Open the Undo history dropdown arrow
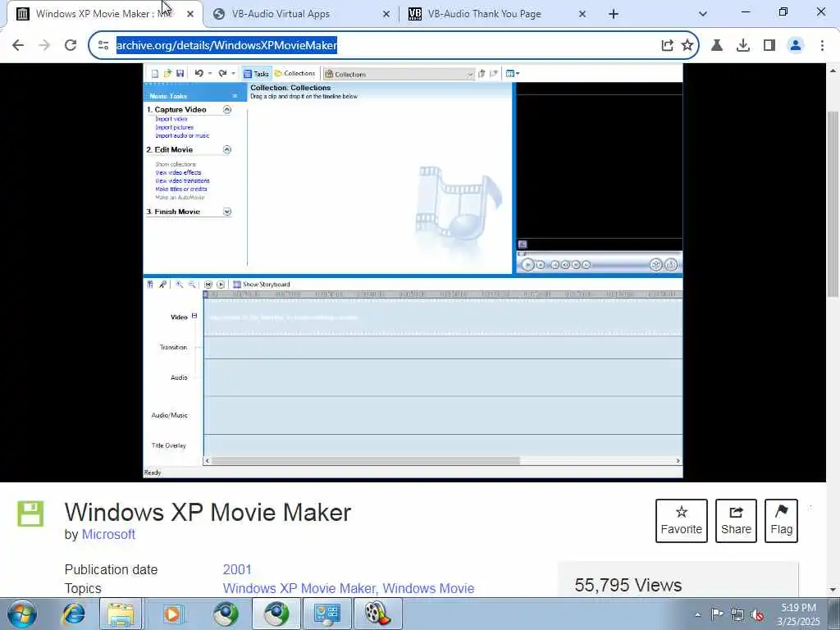 tap(210, 73)
